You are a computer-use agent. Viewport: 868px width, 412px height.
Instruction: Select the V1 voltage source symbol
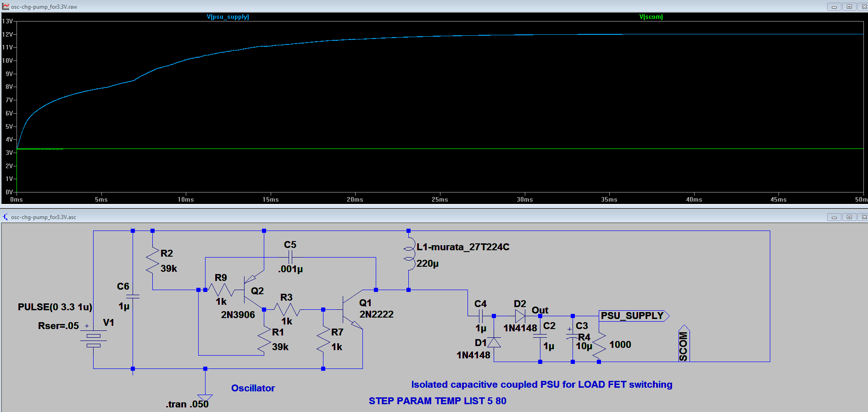tap(94, 340)
